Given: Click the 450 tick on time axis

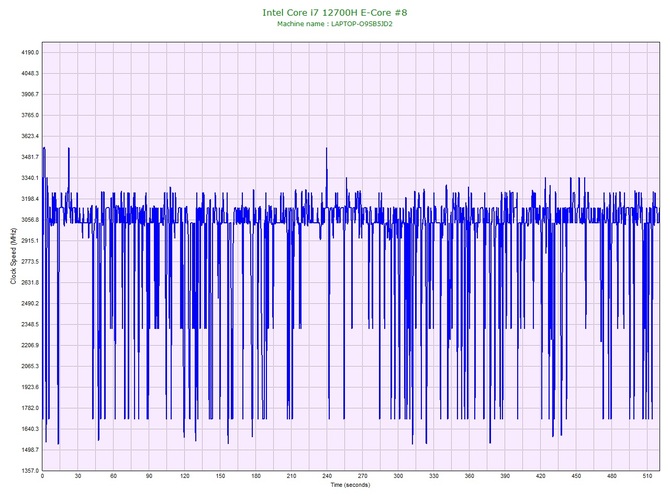Looking at the screenshot, I should [576, 476].
